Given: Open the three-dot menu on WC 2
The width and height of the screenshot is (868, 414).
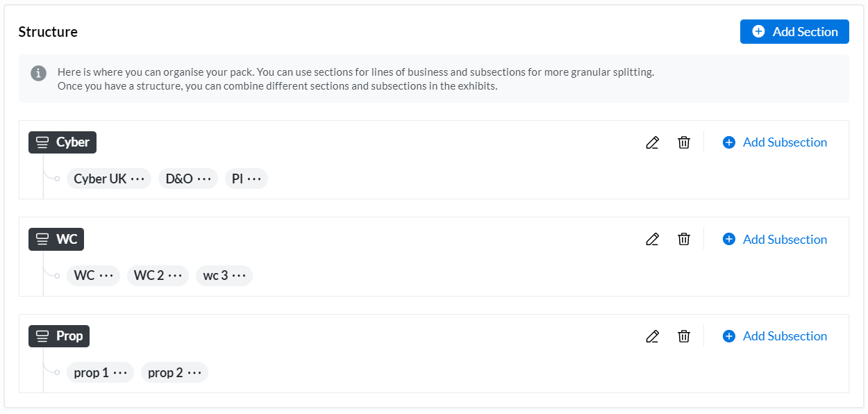Looking at the screenshot, I should click(175, 276).
